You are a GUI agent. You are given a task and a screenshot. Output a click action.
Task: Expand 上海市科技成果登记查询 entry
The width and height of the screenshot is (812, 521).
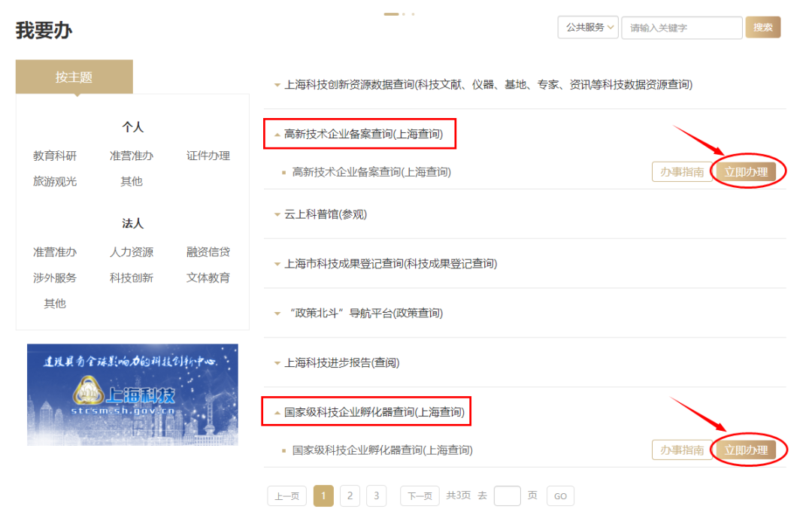pyautogui.click(x=389, y=264)
